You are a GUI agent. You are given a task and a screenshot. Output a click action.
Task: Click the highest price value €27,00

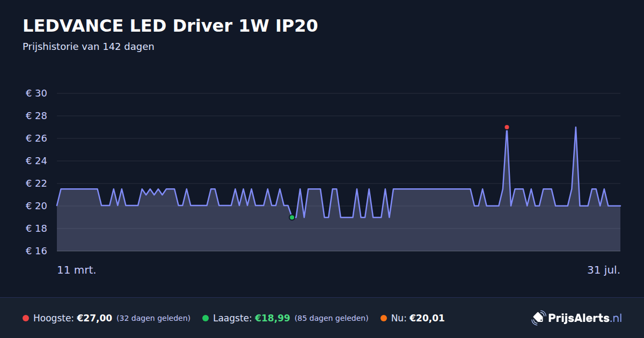(94, 318)
